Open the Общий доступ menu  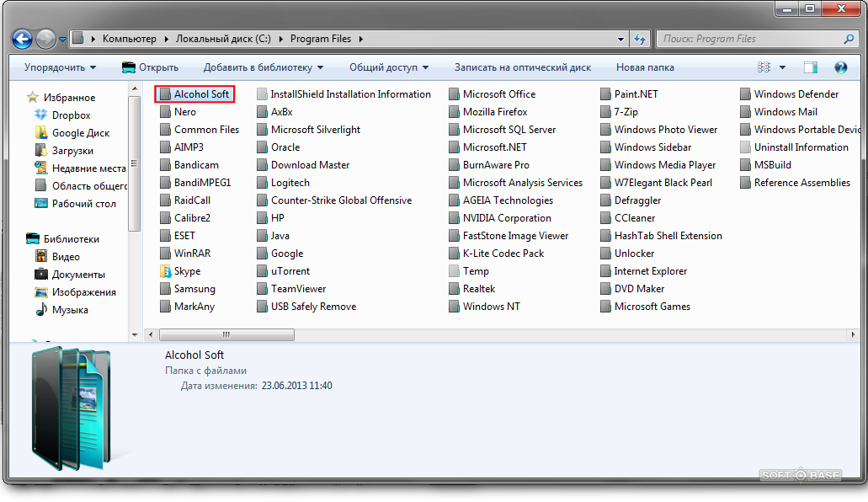(389, 67)
